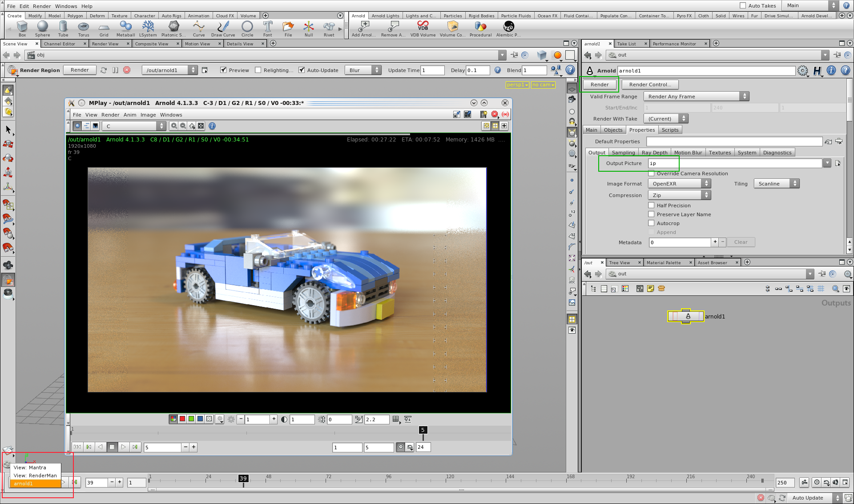Enable the Autocrop checkbox
The width and height of the screenshot is (854, 504).
pyautogui.click(x=651, y=223)
